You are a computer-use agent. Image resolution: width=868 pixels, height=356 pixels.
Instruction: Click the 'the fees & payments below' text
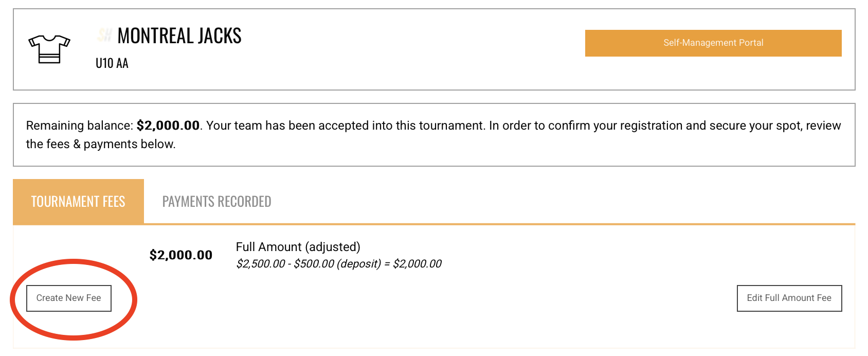[100, 144]
